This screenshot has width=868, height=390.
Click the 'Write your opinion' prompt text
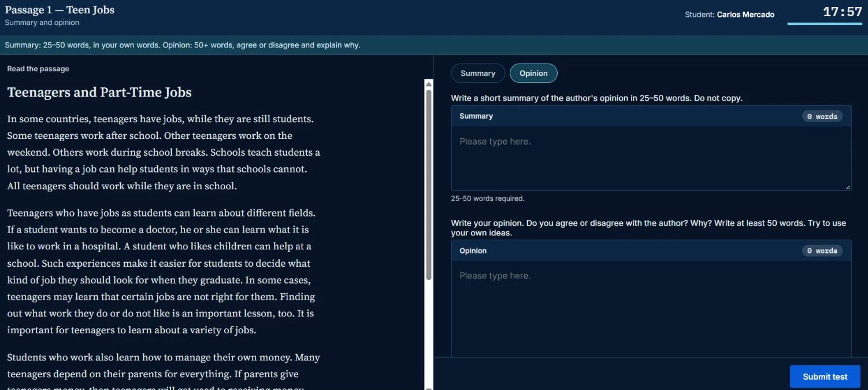[648, 228]
